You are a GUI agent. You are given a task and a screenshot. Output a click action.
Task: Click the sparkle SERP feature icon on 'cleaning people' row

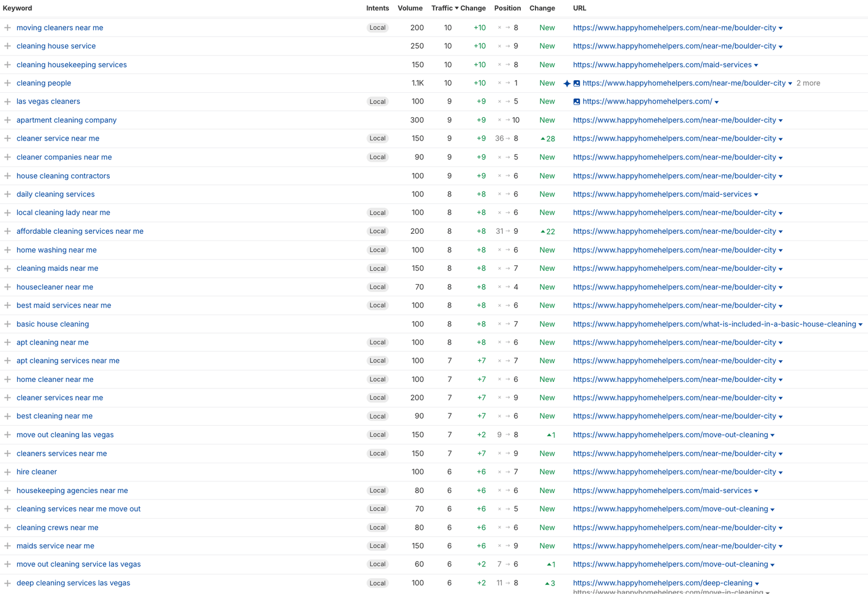(x=567, y=84)
